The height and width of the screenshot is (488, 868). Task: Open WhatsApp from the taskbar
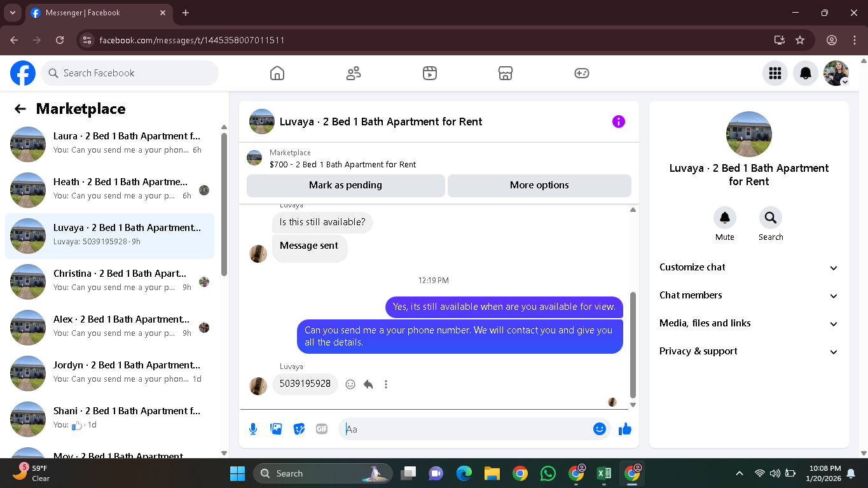point(548,473)
